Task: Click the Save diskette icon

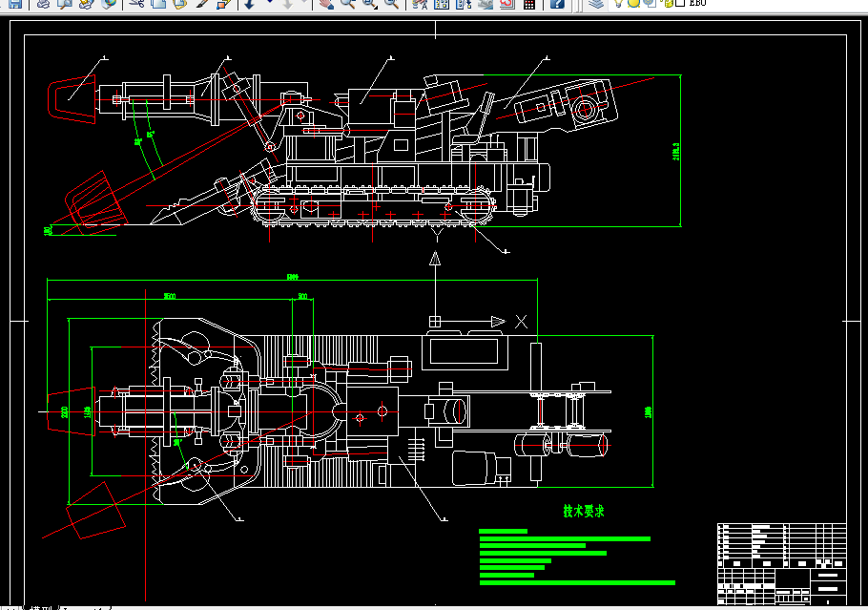Action: click(15, 3)
